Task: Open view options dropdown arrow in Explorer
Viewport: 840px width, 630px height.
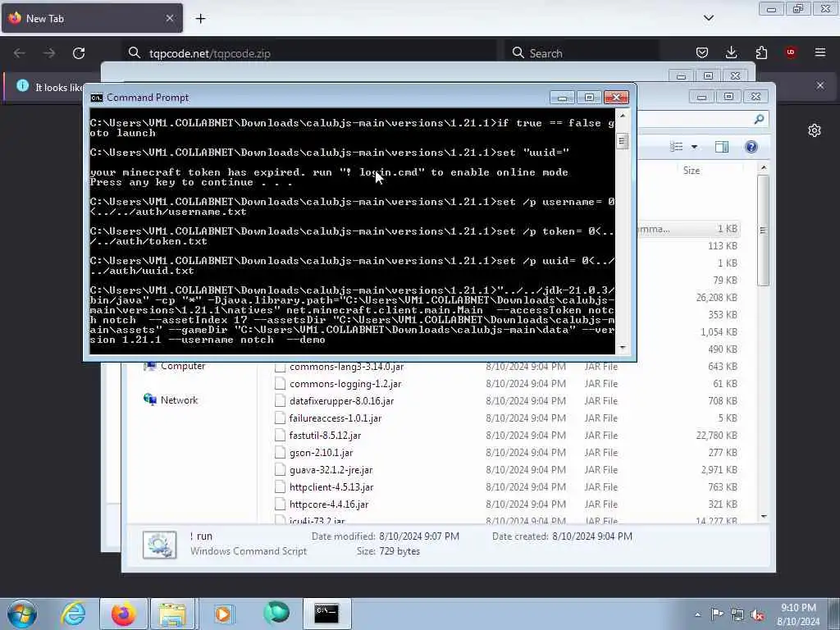Action: pos(694,147)
